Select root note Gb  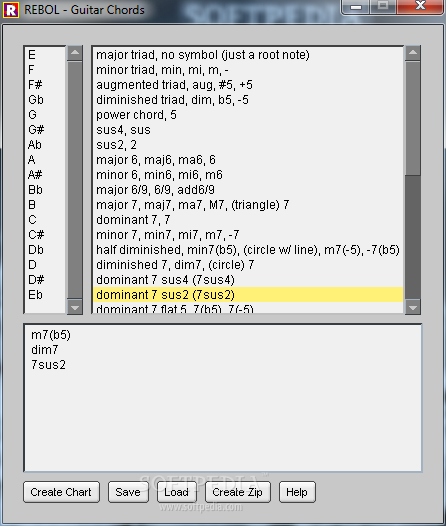pos(45,100)
